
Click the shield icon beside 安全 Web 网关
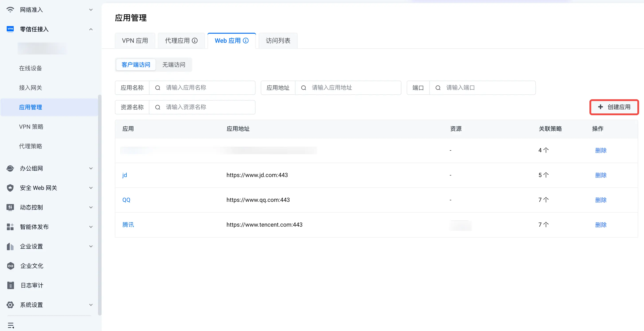pyautogui.click(x=10, y=188)
